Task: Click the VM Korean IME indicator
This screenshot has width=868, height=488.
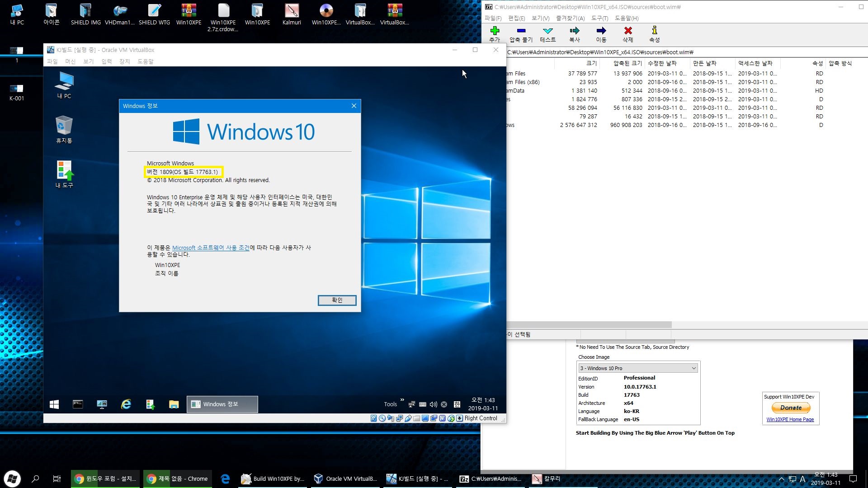Action: (x=457, y=404)
